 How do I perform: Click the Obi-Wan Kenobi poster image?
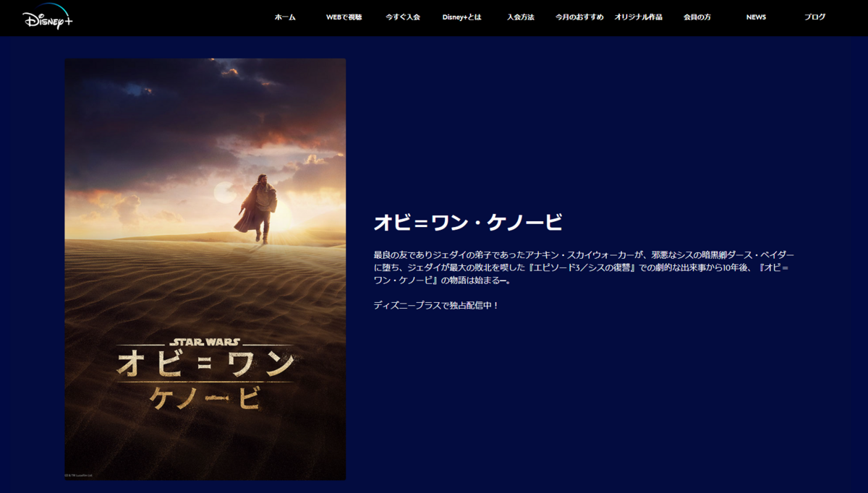pyautogui.click(x=205, y=269)
